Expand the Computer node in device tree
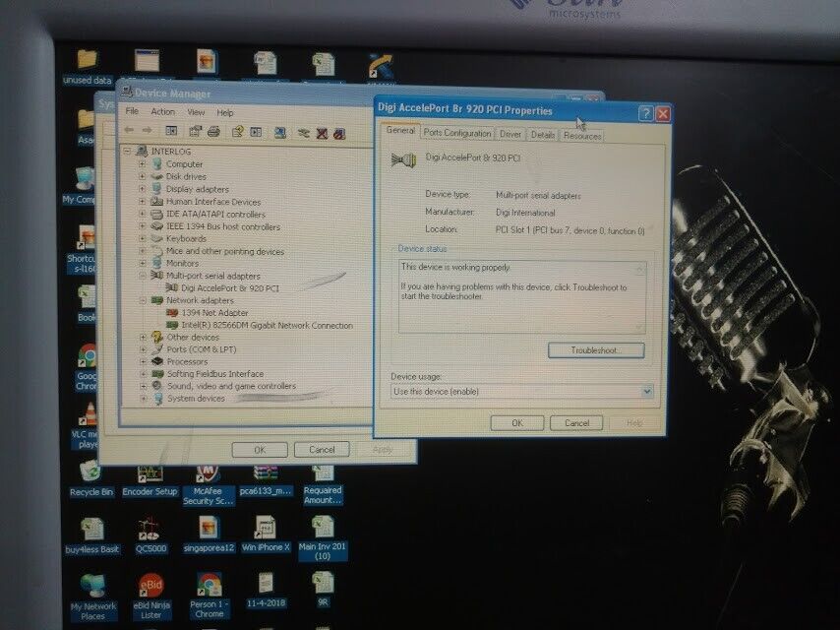 [x=142, y=163]
